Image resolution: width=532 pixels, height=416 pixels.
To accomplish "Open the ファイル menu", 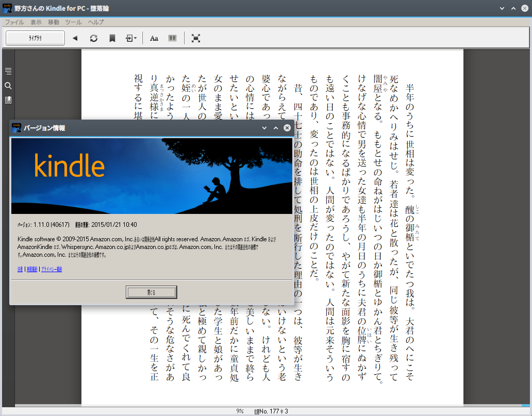I will [x=14, y=22].
